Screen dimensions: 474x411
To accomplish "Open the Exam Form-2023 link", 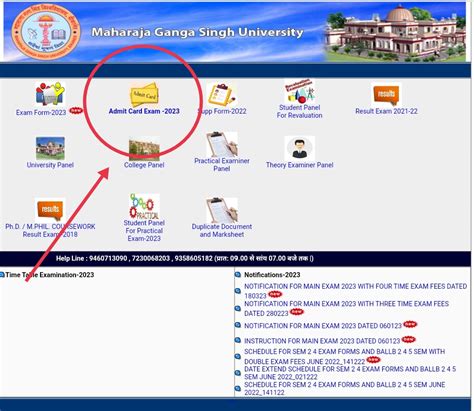I will click(41, 112).
